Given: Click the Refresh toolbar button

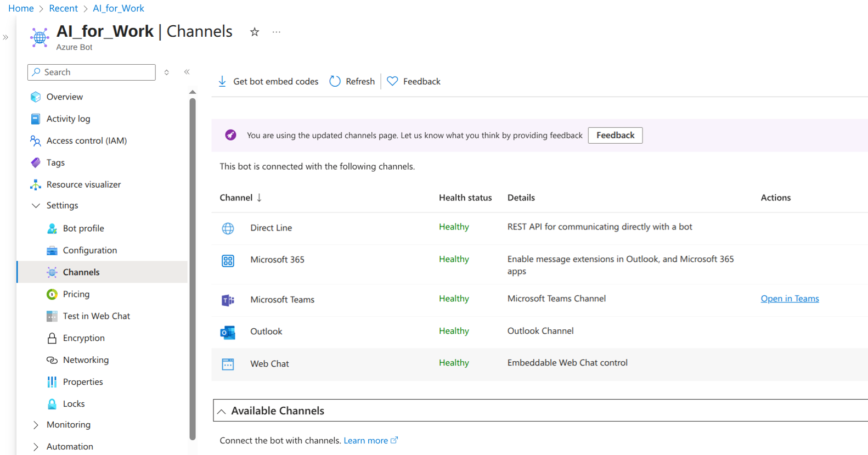Looking at the screenshot, I should tap(352, 81).
